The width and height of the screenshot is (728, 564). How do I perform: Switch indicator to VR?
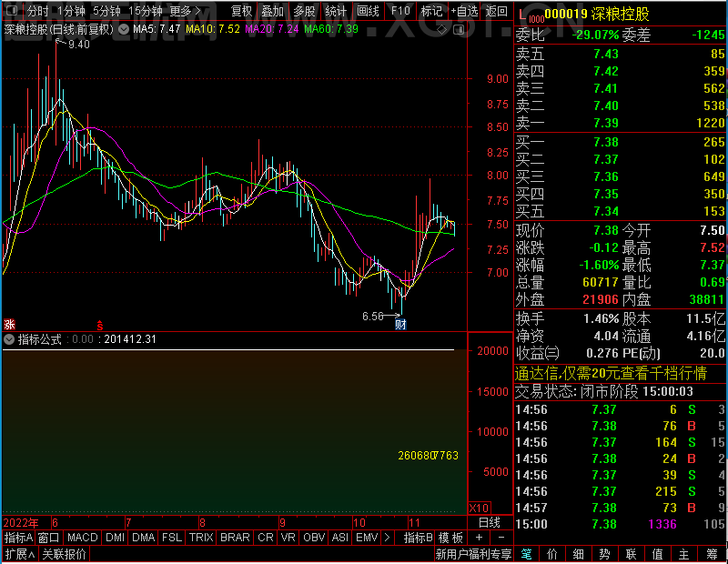(x=288, y=538)
